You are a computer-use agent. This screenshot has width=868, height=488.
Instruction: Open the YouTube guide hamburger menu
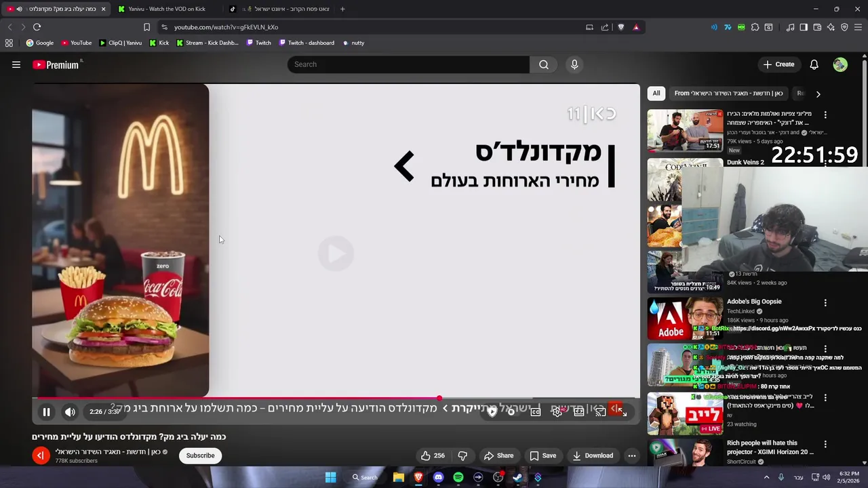[16, 64]
